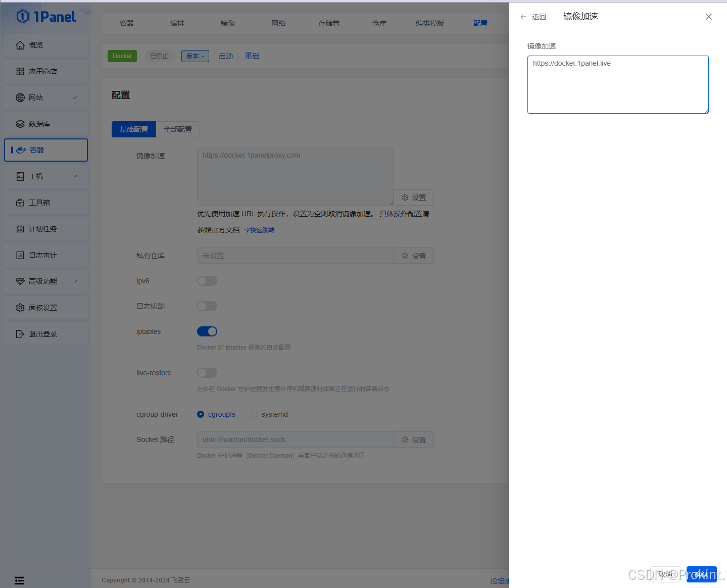Viewport: 727px width, 588px height.
Task: Click the 返回 back link
Action: [539, 17]
